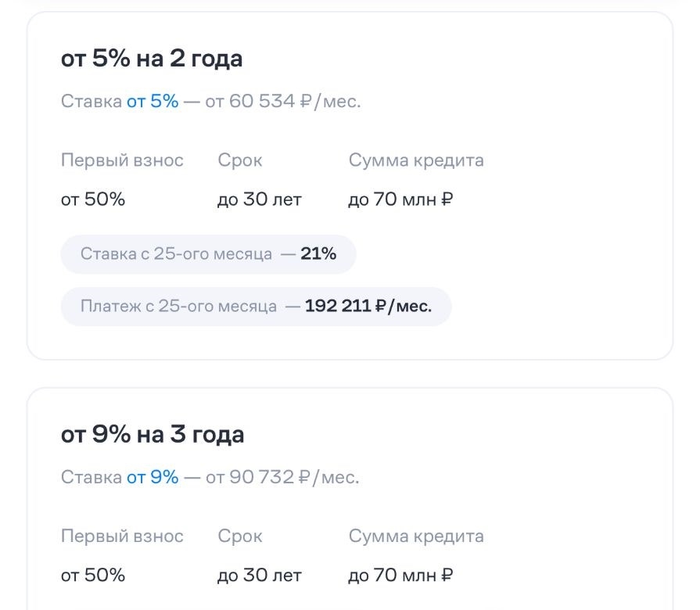This screenshot has height=610, width=700.
Task: Select "Первый взнос" label in the 5% offer
Action: (x=122, y=160)
